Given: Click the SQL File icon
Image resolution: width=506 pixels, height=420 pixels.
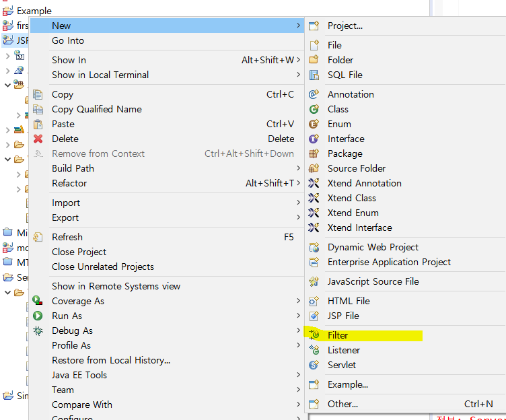Looking at the screenshot, I should [314, 75].
